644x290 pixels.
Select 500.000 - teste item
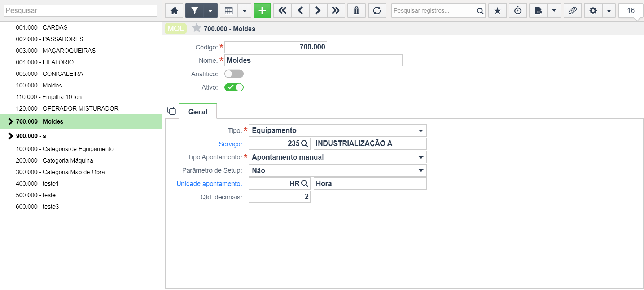point(36,195)
